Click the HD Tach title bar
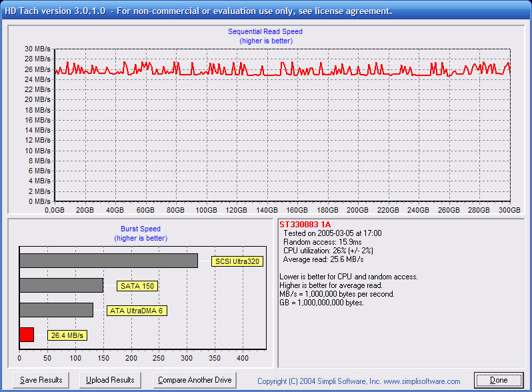The width and height of the screenshot is (532, 392). [x=266, y=11]
